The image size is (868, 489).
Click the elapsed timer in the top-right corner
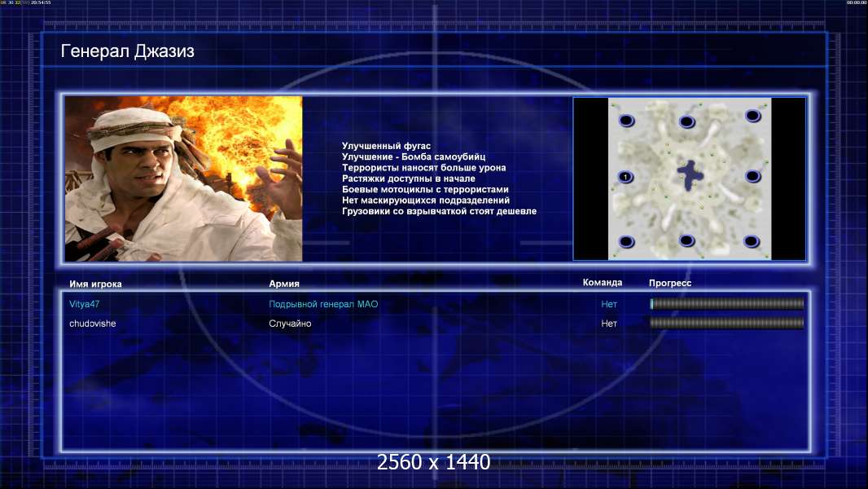point(857,2)
